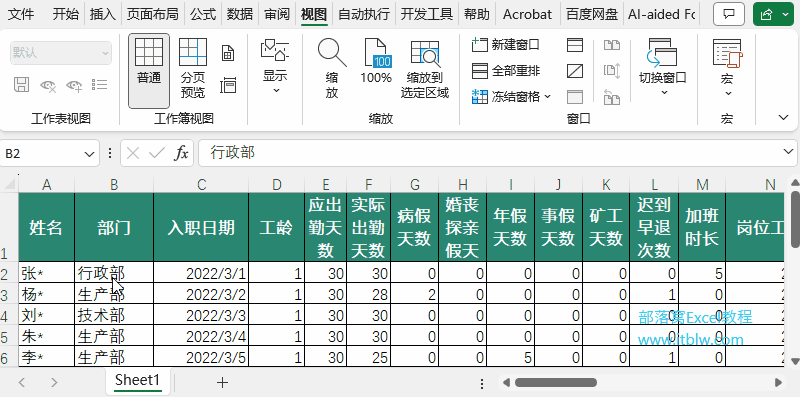
Task: Open Page Layout view icon
Action: (x=228, y=53)
